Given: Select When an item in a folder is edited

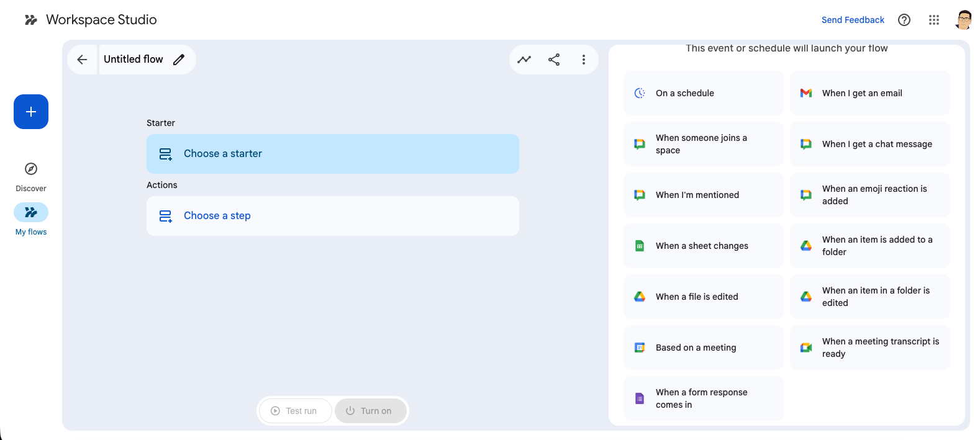Looking at the screenshot, I should click(x=870, y=297).
